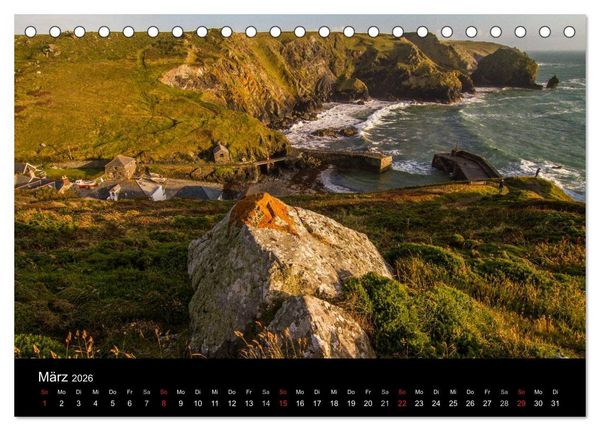Click the "Sa" label above date 21

(385, 392)
